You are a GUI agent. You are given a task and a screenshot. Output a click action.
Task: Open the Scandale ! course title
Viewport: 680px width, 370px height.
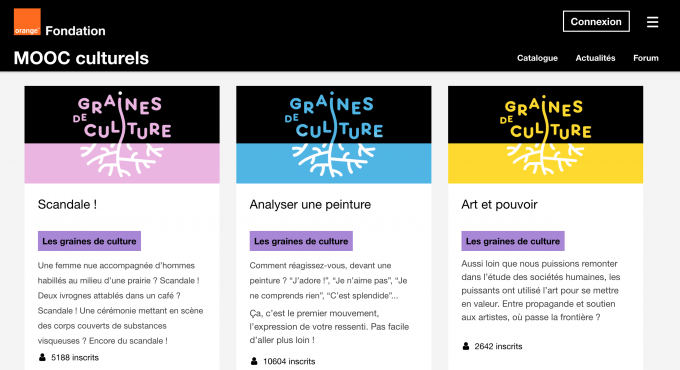(67, 204)
